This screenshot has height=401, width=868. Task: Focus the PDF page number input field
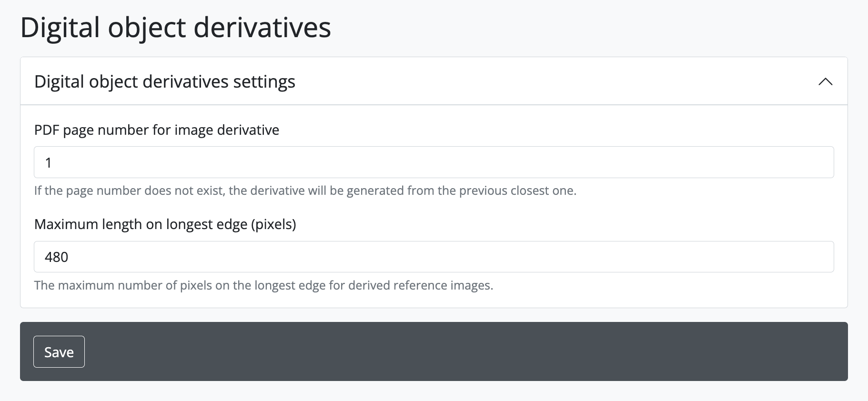coord(434,162)
